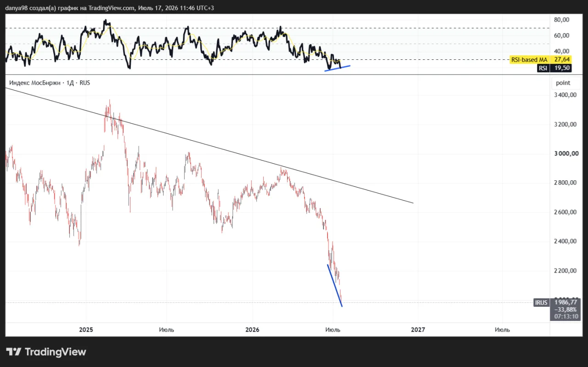Click the point unit label on price axis
The width and height of the screenshot is (588, 367).
tap(563, 83)
